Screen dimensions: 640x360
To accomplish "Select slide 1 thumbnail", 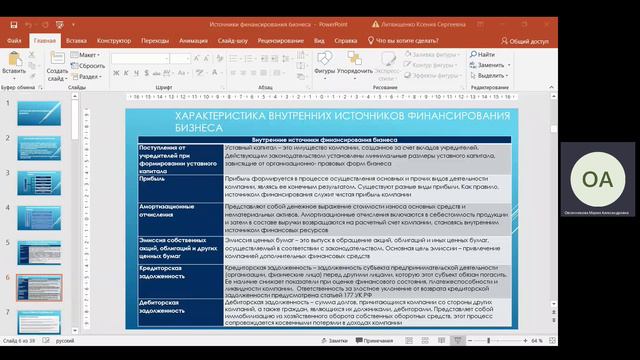I will (x=39, y=113).
